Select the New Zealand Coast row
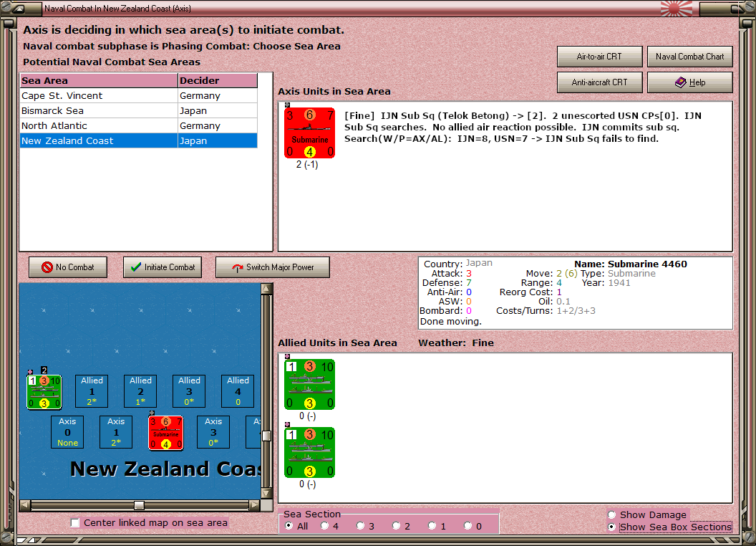Screen dimensions: 756x546 (x=138, y=140)
